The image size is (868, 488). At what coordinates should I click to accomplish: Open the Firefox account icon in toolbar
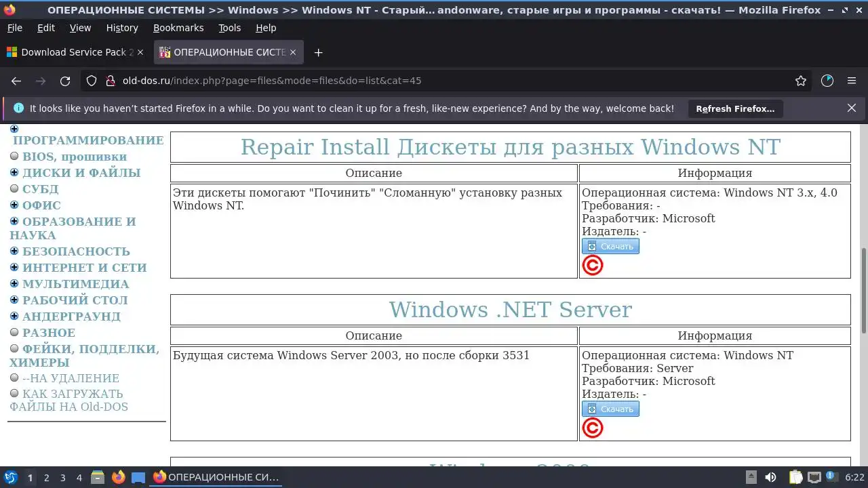coord(827,81)
